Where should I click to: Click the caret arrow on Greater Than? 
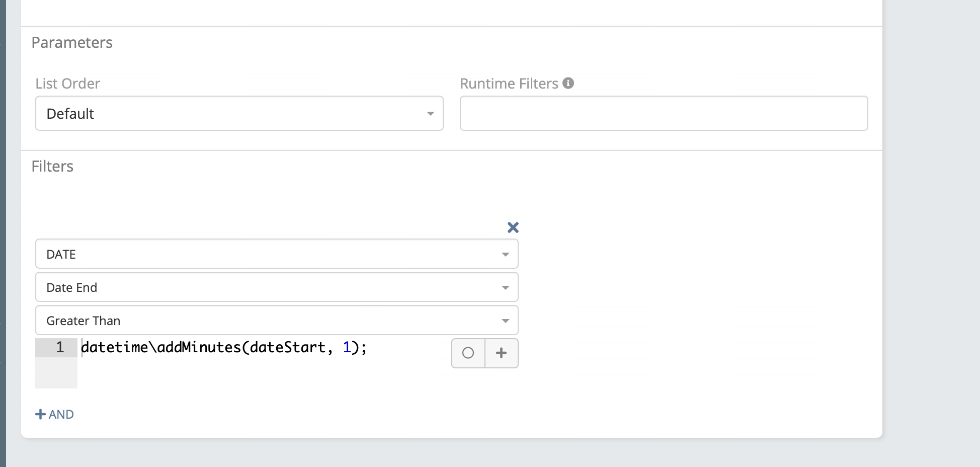click(505, 321)
